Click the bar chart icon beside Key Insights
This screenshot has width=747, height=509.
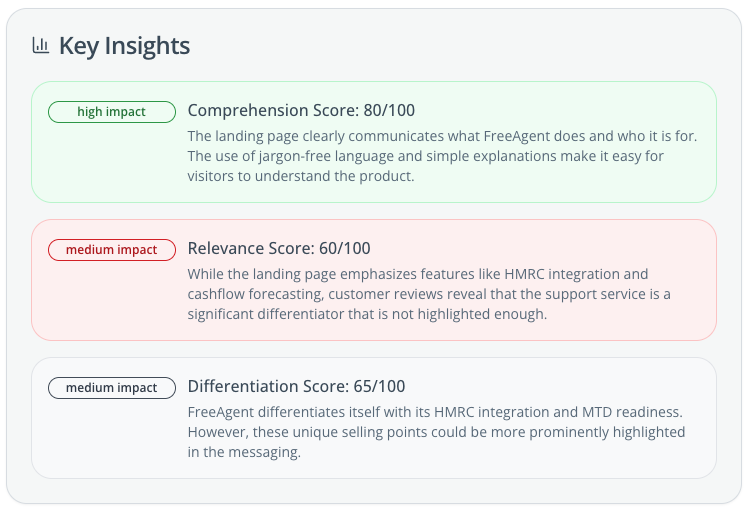pos(41,45)
